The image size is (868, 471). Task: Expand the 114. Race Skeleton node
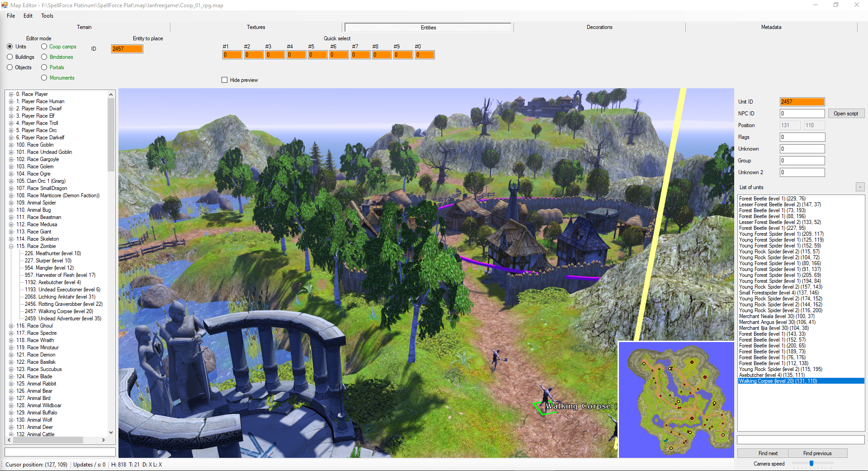(11, 239)
